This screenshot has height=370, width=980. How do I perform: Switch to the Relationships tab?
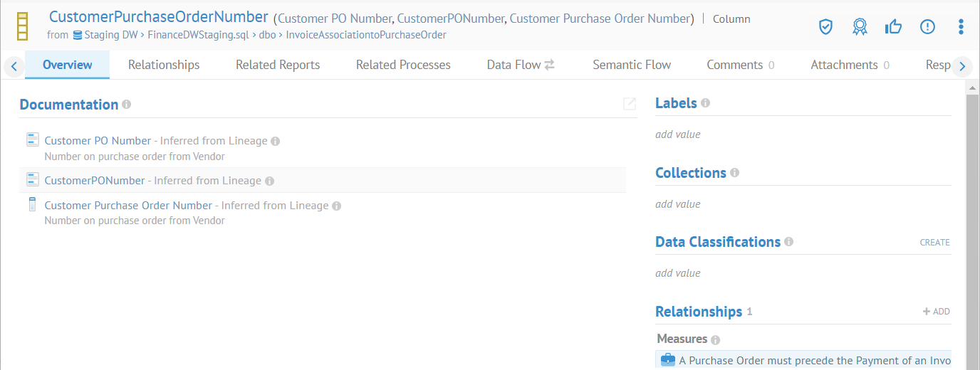click(164, 65)
